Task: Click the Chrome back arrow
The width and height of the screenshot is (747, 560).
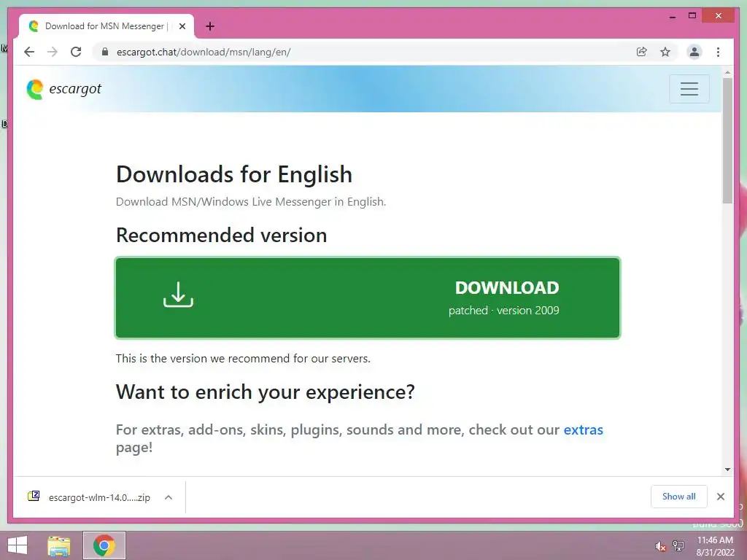Action: 29,52
